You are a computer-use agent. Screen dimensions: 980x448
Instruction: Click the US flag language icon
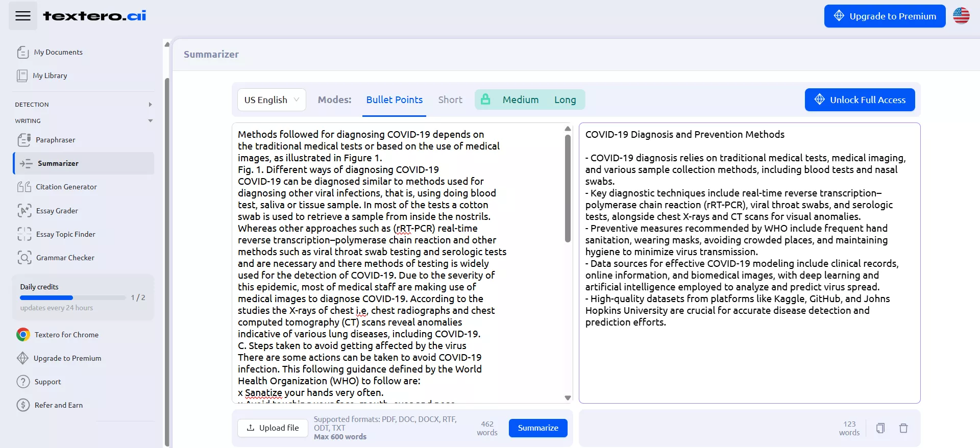[961, 16]
